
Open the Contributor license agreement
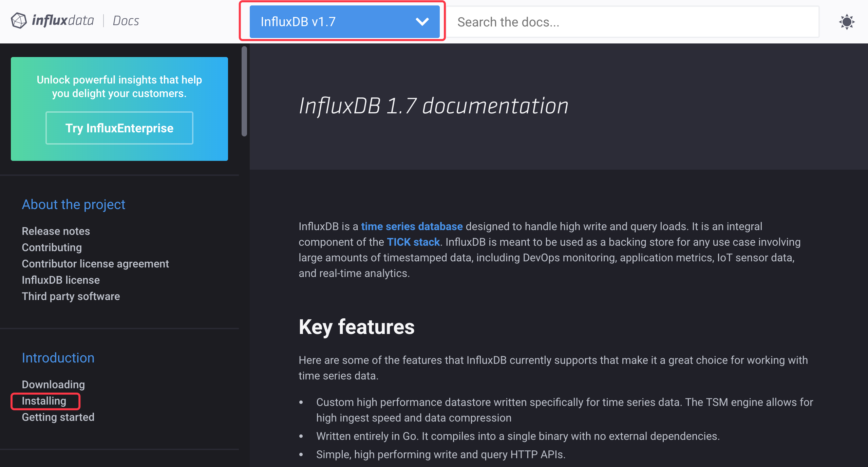95,264
